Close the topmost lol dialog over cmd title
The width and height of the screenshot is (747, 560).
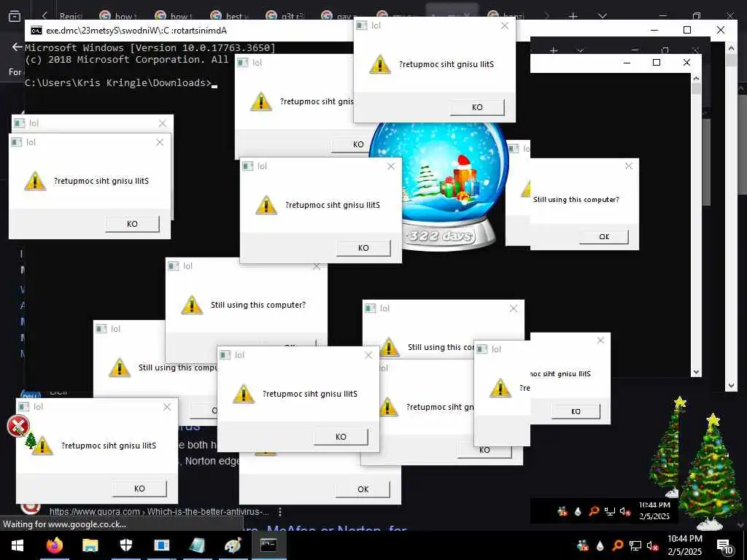pos(505,26)
